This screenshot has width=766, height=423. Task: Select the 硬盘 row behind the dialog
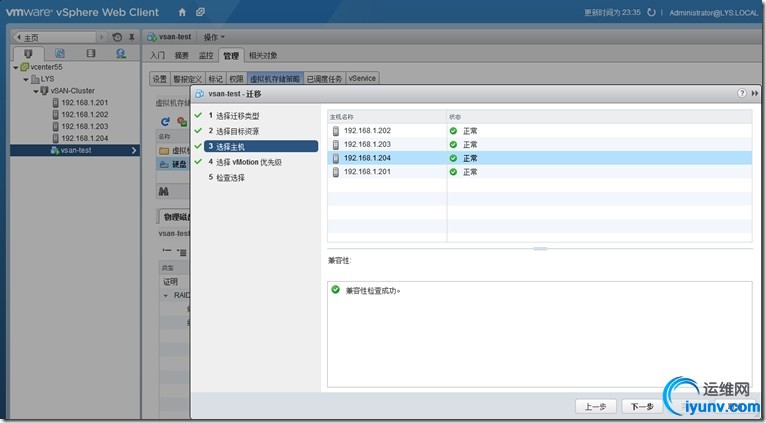click(x=173, y=164)
